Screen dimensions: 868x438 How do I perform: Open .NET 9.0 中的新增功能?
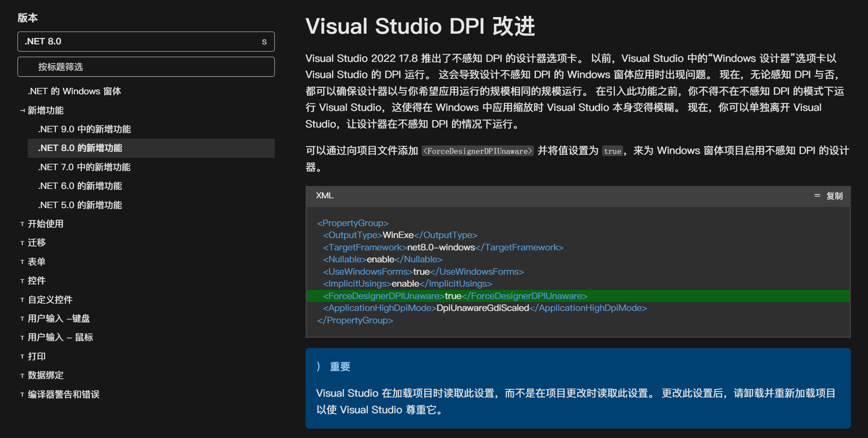pos(84,129)
